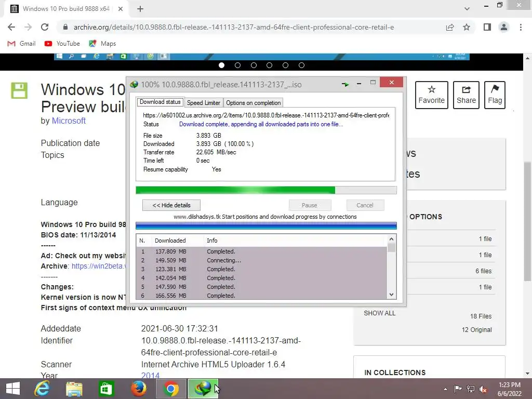
Task: Select third carousel dot
Action: point(254,65)
